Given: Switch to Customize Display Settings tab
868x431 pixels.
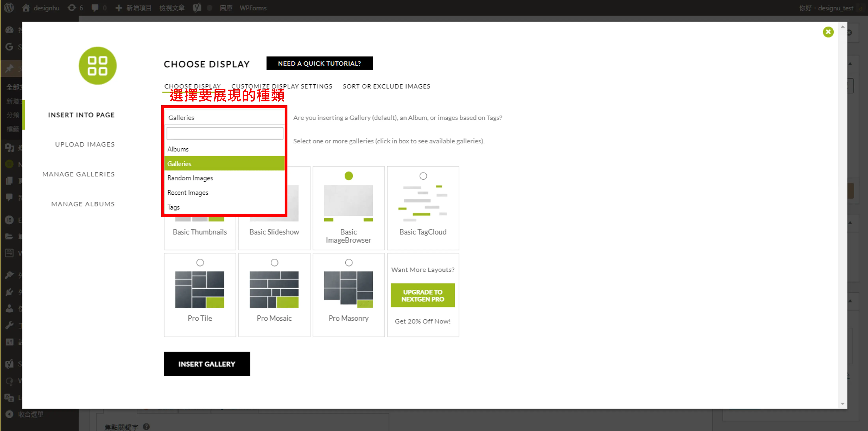Looking at the screenshot, I should coord(282,86).
